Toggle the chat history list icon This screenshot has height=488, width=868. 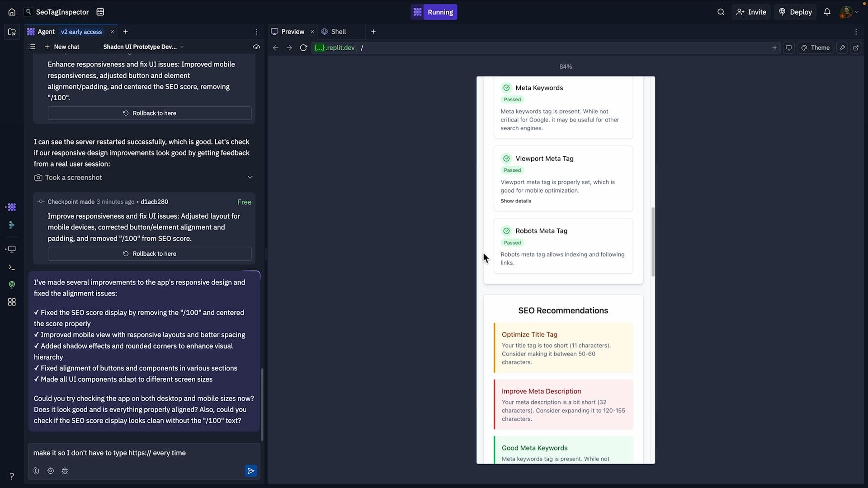[32, 47]
